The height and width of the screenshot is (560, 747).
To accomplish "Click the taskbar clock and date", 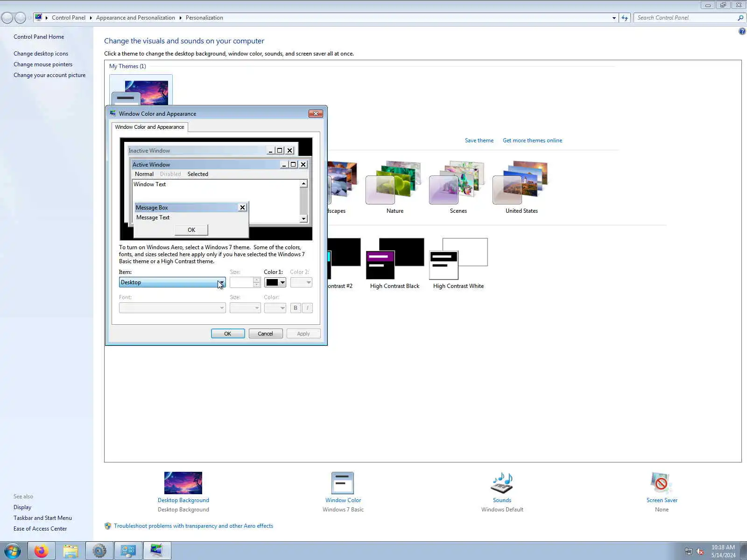I will pos(723,551).
